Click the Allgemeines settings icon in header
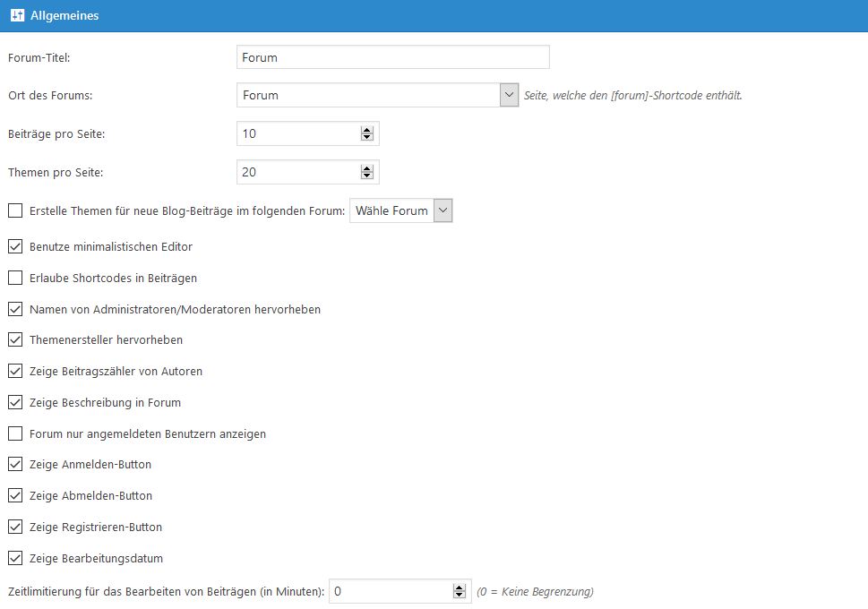This screenshot has width=868, height=609. (x=17, y=15)
